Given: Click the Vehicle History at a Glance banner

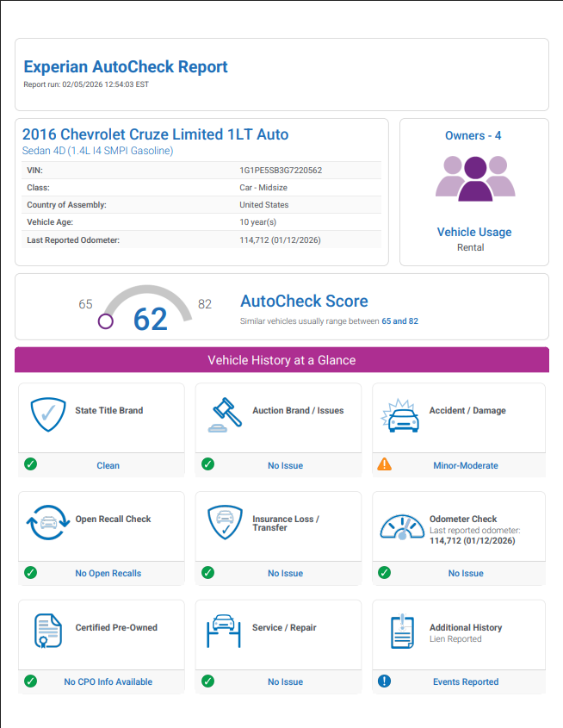Looking at the screenshot, I should pos(281,360).
